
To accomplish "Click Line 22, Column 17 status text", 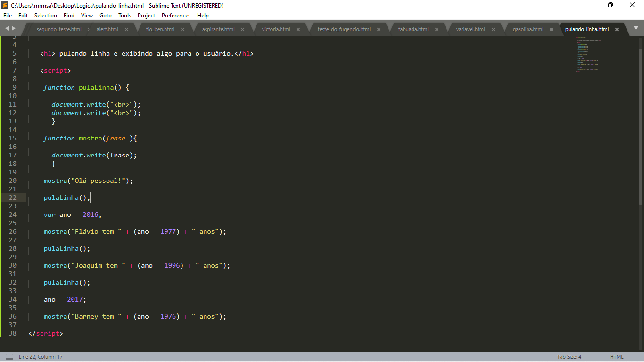I will (x=41, y=357).
